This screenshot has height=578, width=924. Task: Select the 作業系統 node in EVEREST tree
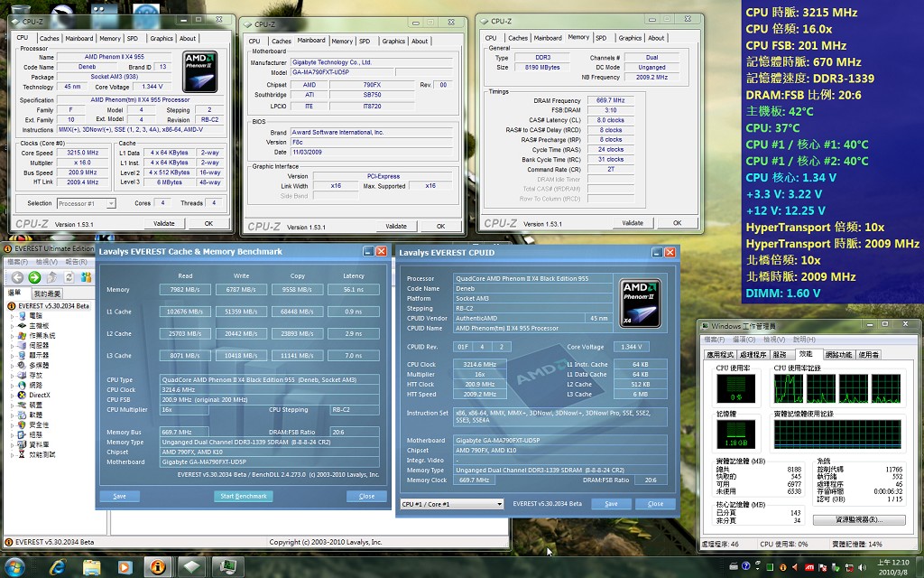pyautogui.click(x=42, y=336)
